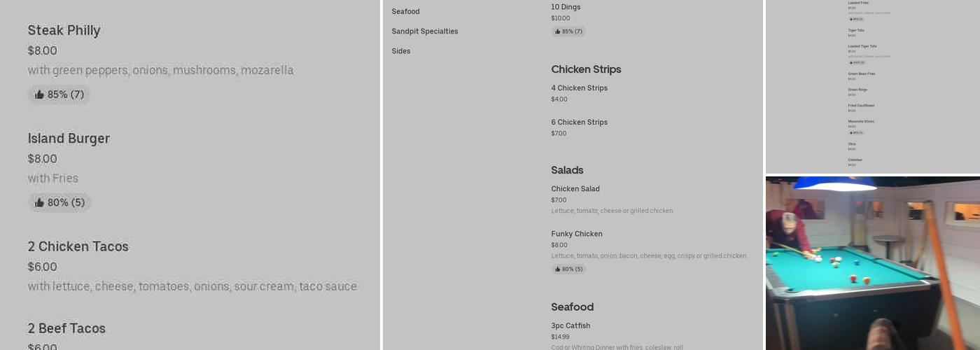Click the rating badge under Loaded Fries

click(x=855, y=19)
